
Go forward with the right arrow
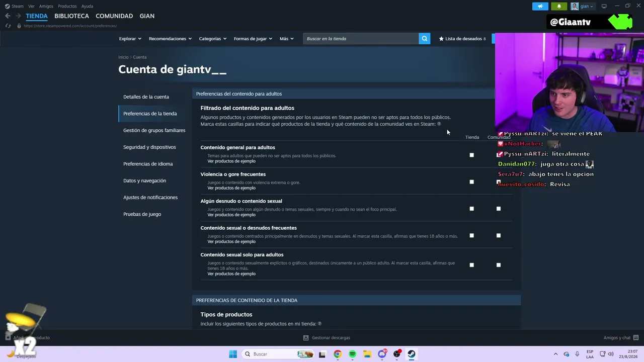click(x=18, y=16)
